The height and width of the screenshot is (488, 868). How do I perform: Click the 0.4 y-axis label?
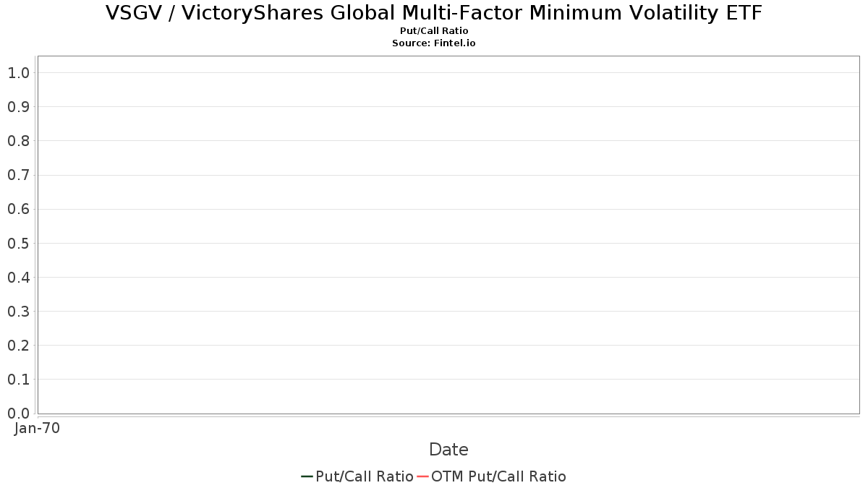tap(18, 278)
